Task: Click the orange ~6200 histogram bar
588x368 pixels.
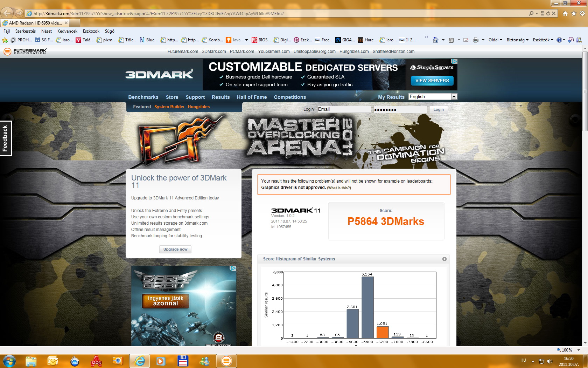Action: 382,332
